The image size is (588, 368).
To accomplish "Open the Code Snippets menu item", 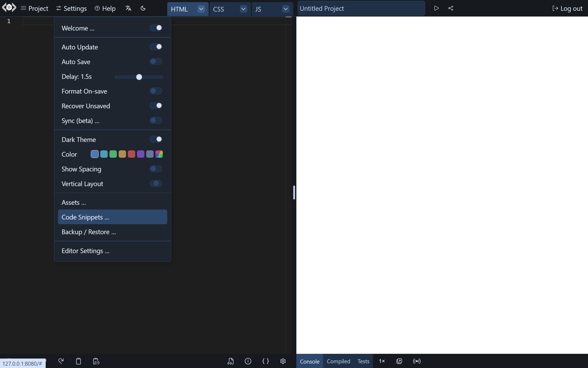I will [113, 217].
